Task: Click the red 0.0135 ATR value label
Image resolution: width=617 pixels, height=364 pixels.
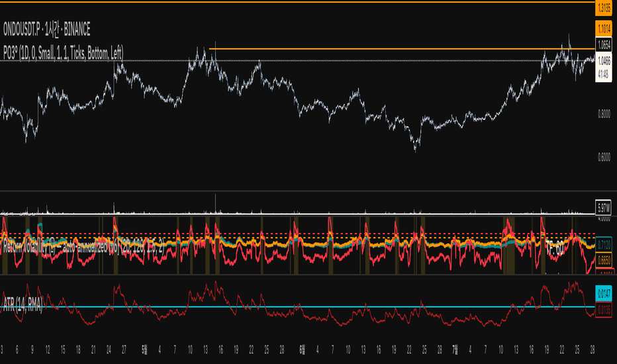Action: click(x=604, y=310)
